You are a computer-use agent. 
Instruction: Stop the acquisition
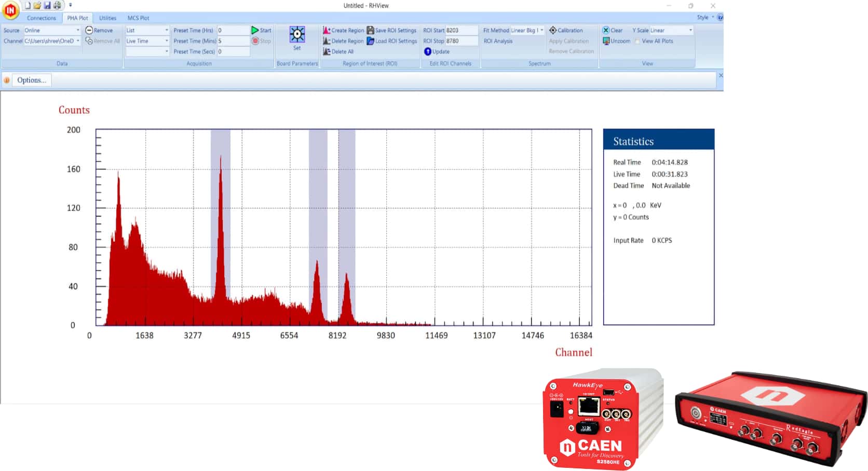pyautogui.click(x=261, y=41)
